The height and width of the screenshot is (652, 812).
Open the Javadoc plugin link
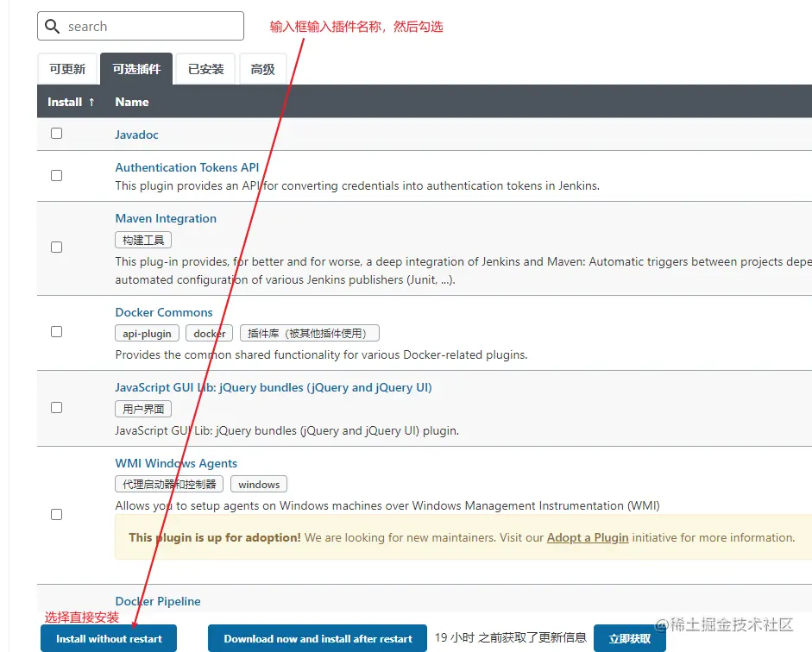click(x=136, y=135)
